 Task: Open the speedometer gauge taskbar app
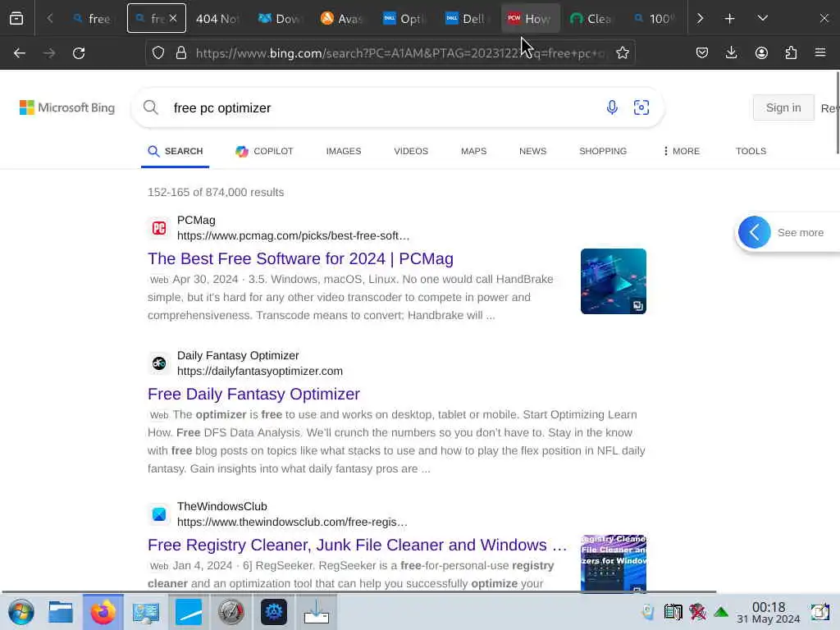coord(231,612)
